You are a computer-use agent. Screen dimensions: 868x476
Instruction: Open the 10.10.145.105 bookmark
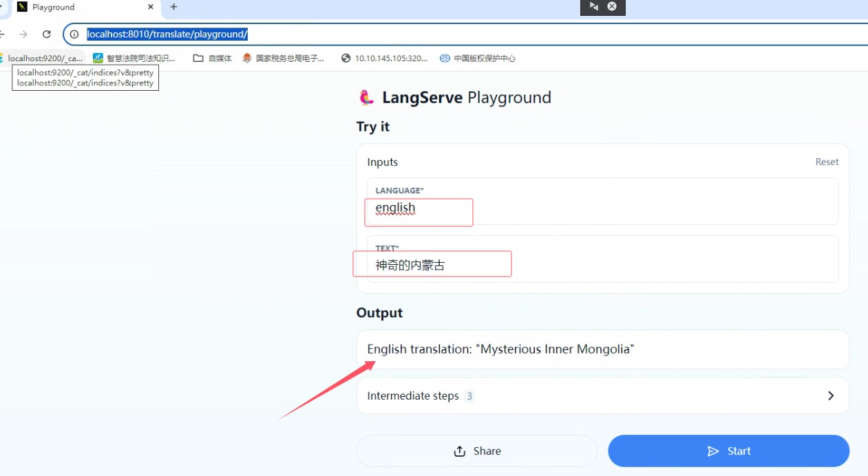point(384,58)
